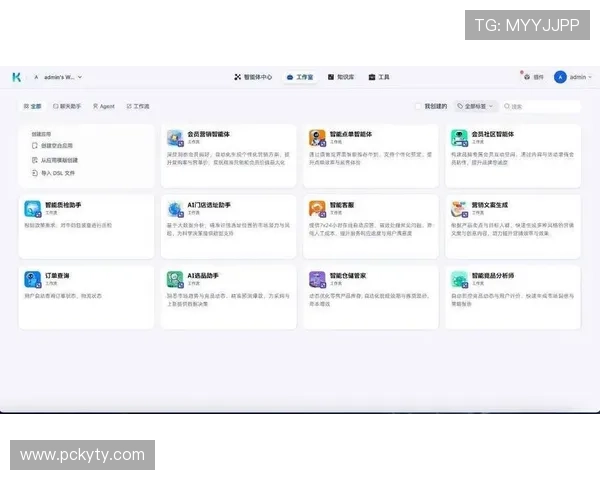Open the 会员社区智能体 card title
Viewport: 600px width, 480px height.
tap(492, 134)
